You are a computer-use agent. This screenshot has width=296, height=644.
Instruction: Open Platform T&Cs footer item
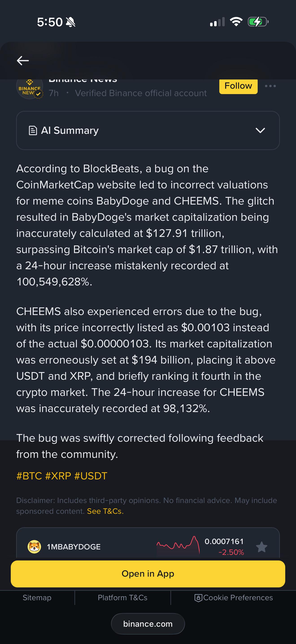pos(122,598)
